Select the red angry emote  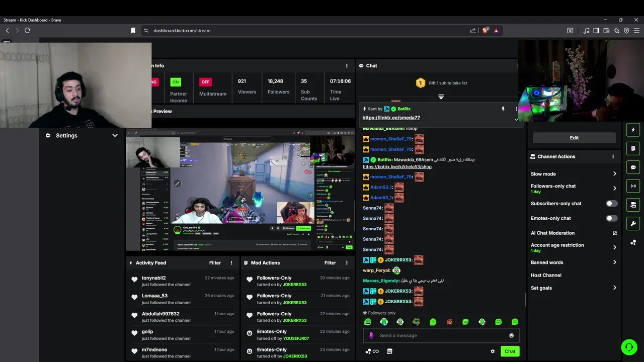coord(450,322)
